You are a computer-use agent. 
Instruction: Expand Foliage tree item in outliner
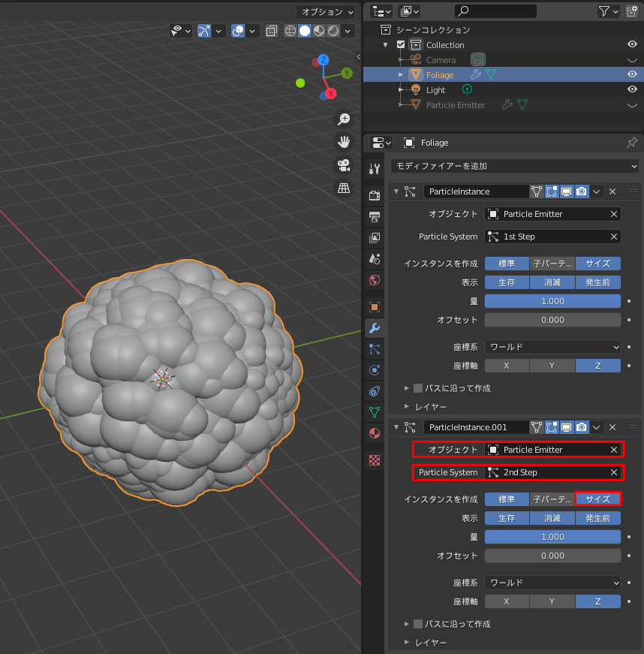[x=401, y=74]
